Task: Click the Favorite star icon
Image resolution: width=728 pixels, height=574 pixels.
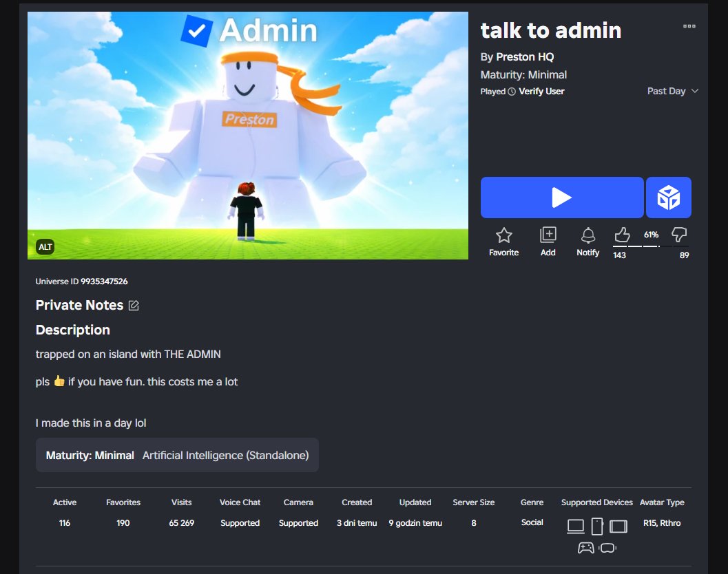Action: point(503,235)
